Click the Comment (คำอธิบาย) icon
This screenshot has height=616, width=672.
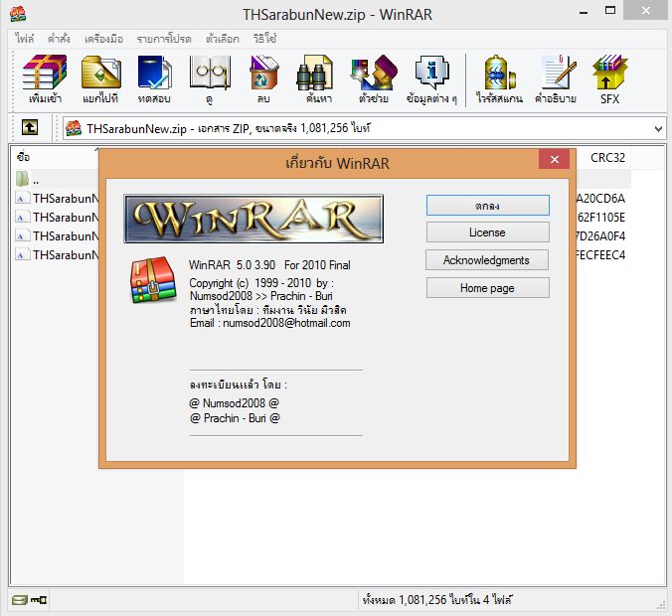click(558, 73)
